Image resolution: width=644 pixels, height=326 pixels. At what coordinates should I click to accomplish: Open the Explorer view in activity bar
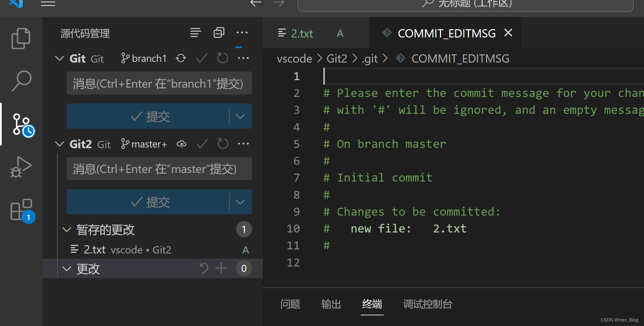pos(21,38)
